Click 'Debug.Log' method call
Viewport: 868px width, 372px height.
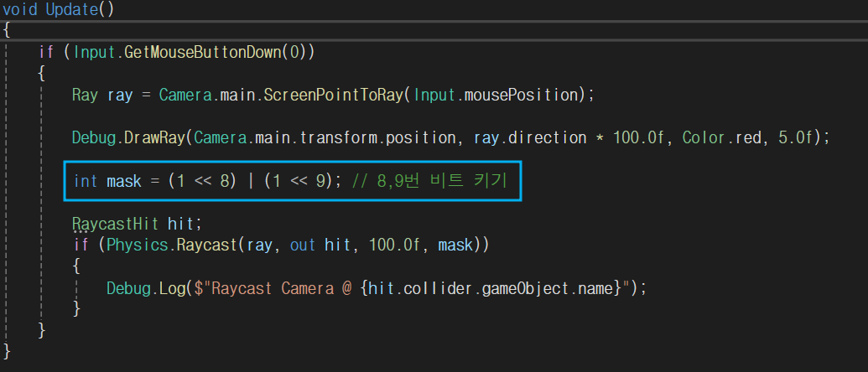tap(145, 288)
